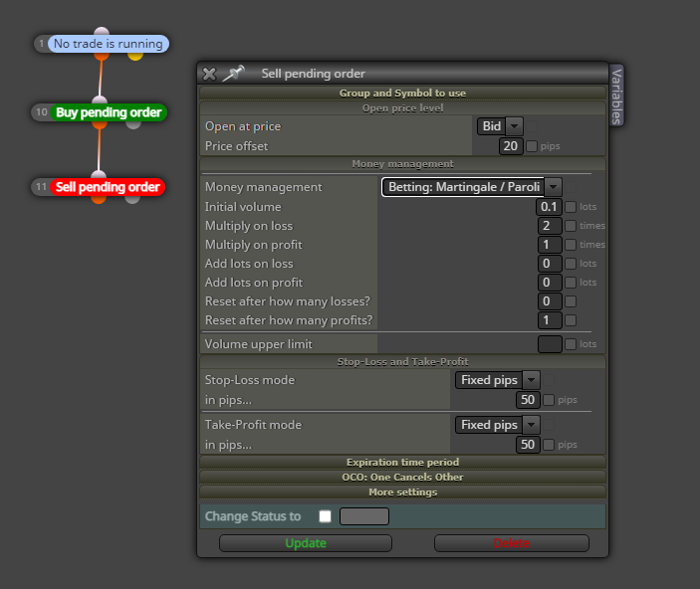Click the red Delete button
This screenshot has height=589, width=700.
(x=512, y=543)
